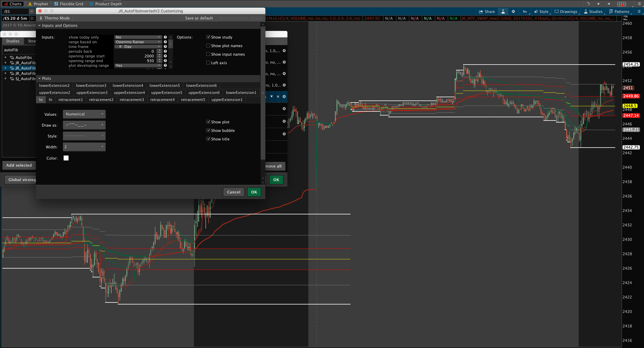Enable Show plot names checkbox
Image resolution: width=644 pixels, height=348 pixels.
208,45
